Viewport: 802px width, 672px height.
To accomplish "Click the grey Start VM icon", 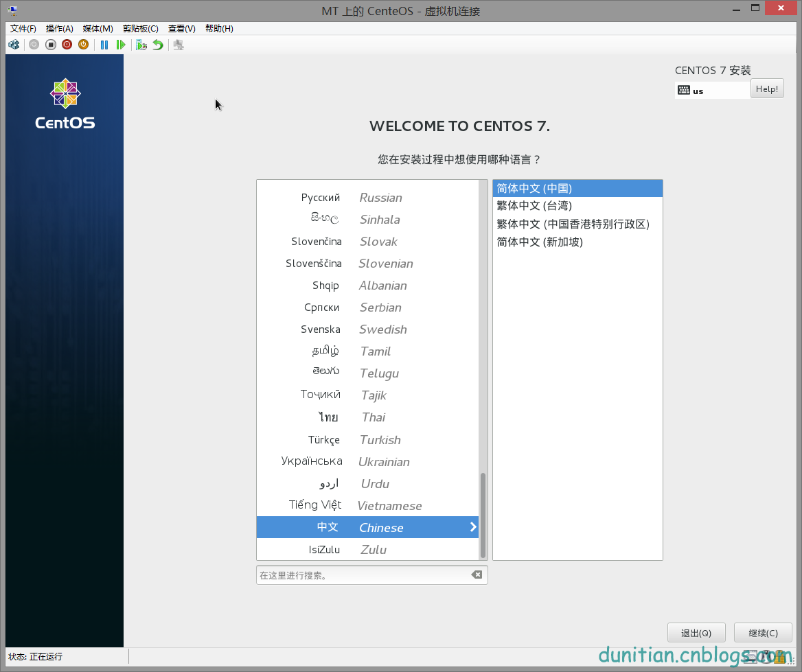I will [x=34, y=45].
